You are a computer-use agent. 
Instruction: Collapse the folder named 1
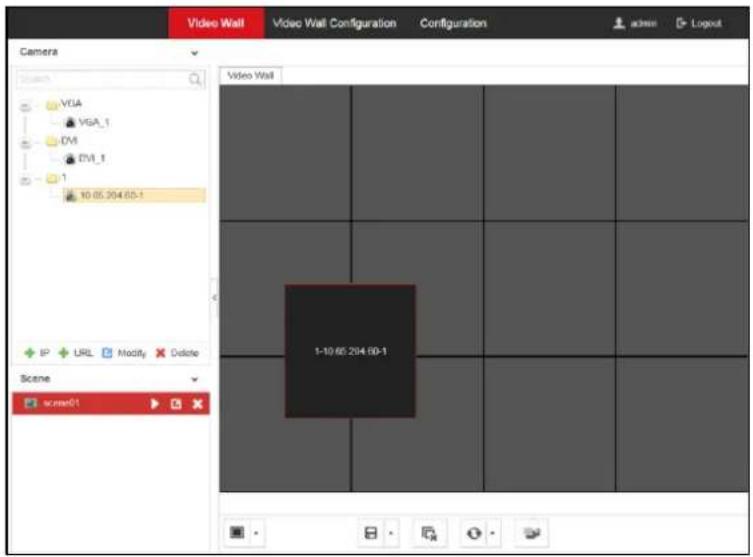tap(25, 180)
